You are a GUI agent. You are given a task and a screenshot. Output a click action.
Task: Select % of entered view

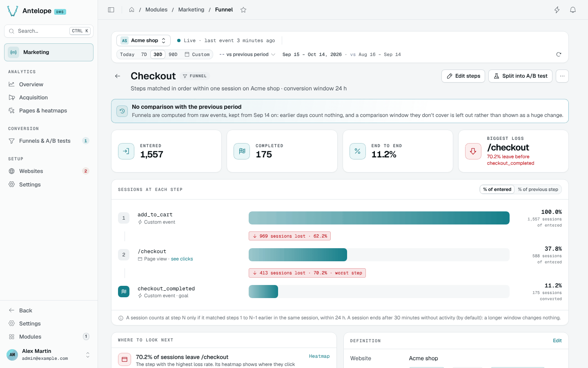click(x=497, y=189)
